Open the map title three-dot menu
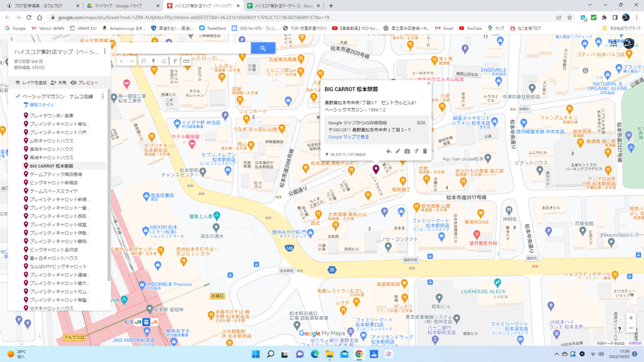 [x=105, y=51]
